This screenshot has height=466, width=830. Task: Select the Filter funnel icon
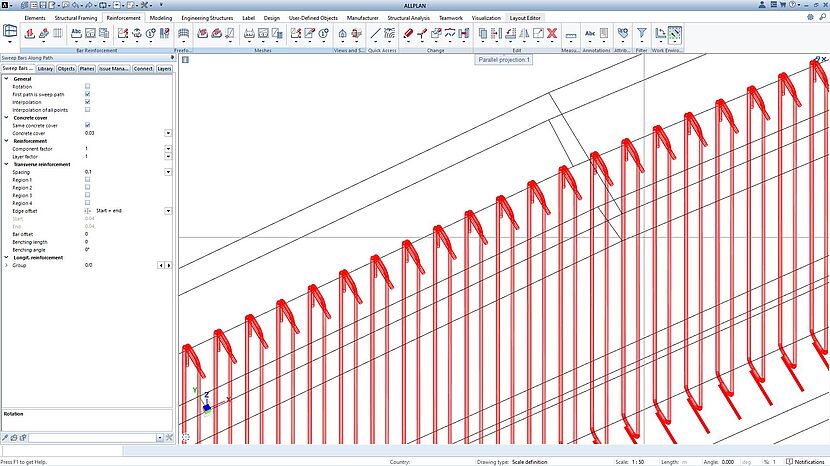pos(641,35)
